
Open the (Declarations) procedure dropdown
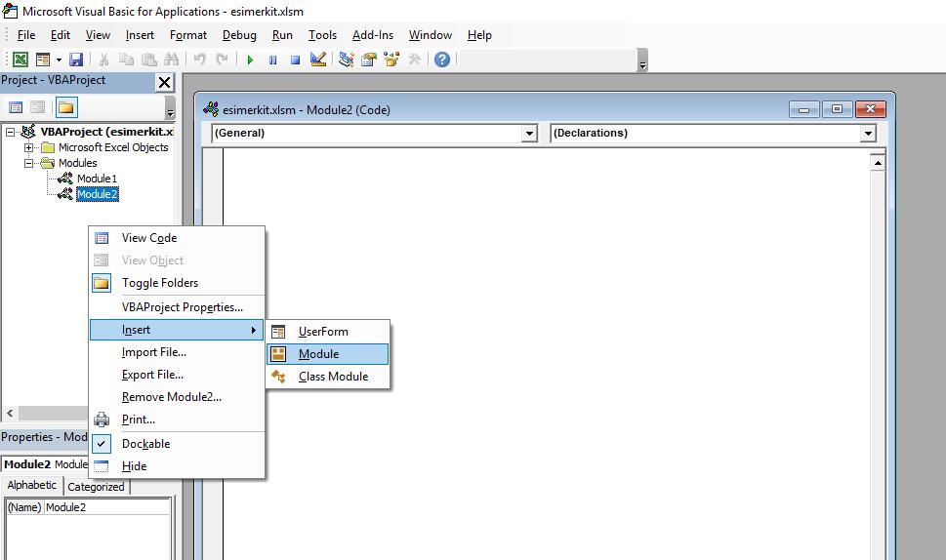pos(868,134)
